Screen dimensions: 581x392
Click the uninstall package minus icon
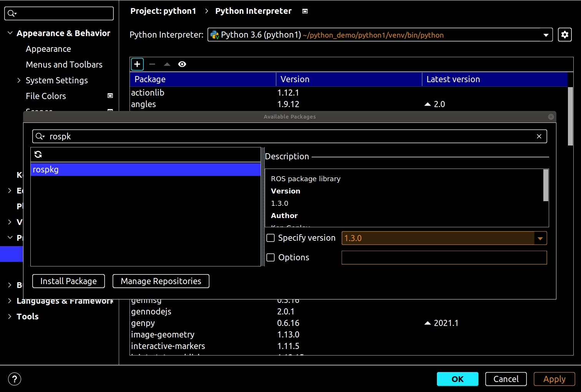(x=152, y=64)
